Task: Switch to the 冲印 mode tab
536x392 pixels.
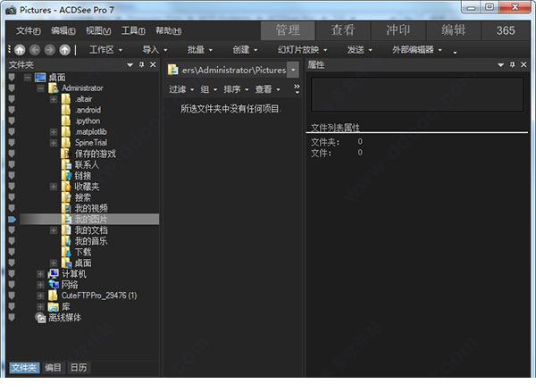Action: tap(398, 30)
